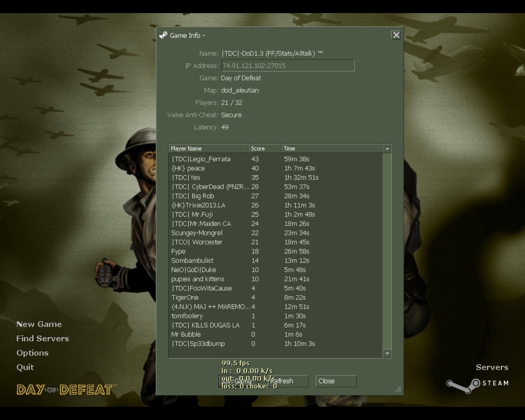Click the time value 59m 38s
525x420 pixels.
[x=297, y=159]
